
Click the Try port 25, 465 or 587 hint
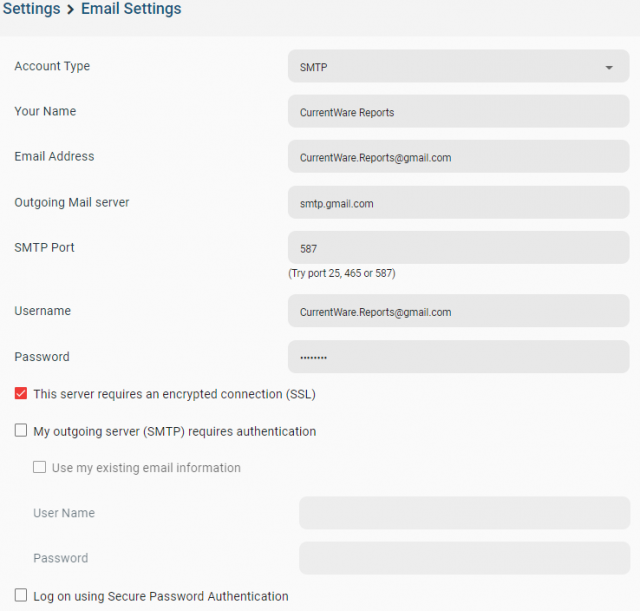pyautogui.click(x=342, y=273)
